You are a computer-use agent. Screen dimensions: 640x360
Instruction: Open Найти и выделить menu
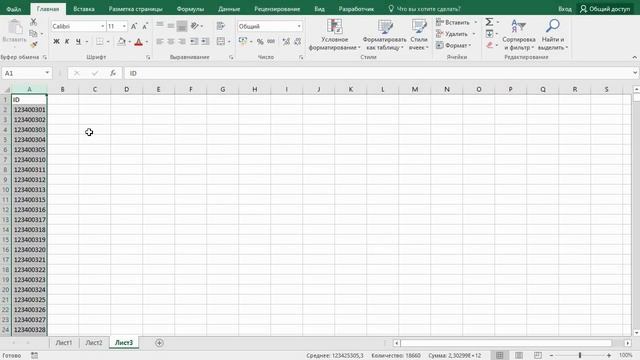(553, 35)
